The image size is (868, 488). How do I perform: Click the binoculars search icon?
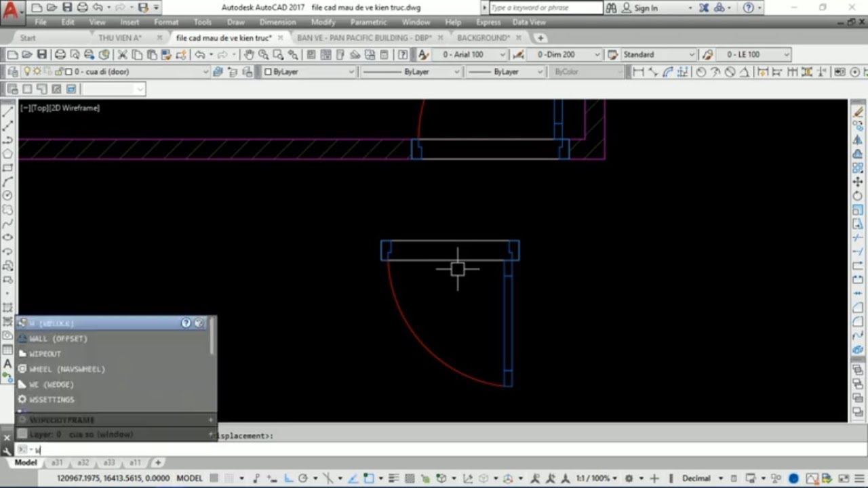(611, 8)
